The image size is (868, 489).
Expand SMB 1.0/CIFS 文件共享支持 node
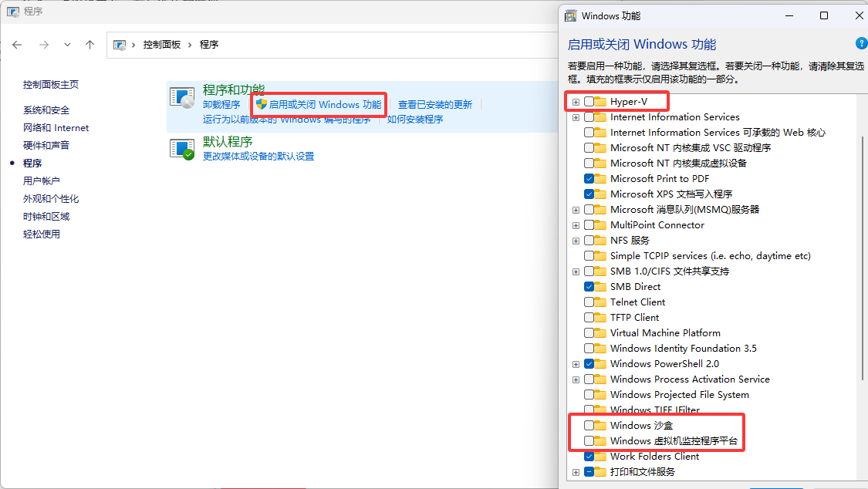pyautogui.click(x=576, y=272)
